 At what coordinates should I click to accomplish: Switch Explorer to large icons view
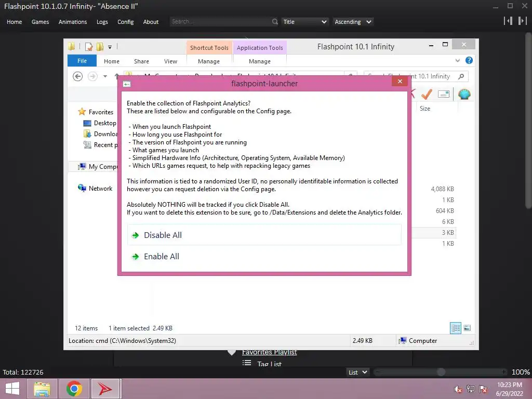(467, 328)
